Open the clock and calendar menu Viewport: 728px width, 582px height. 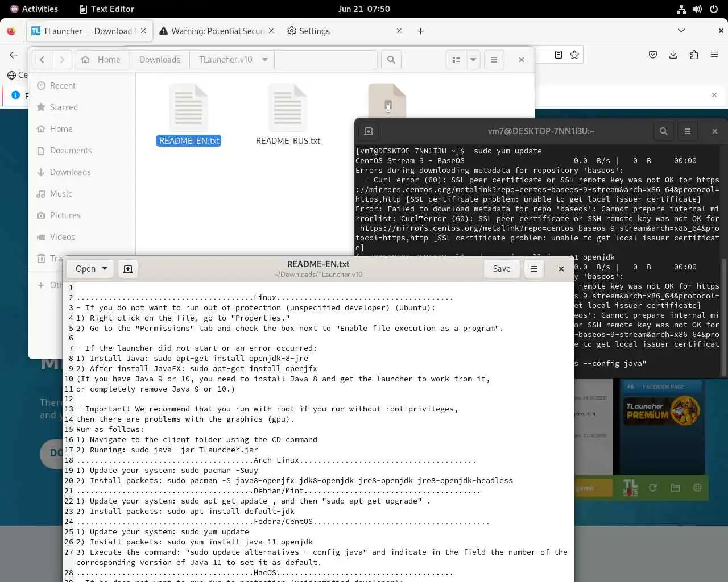click(x=364, y=9)
